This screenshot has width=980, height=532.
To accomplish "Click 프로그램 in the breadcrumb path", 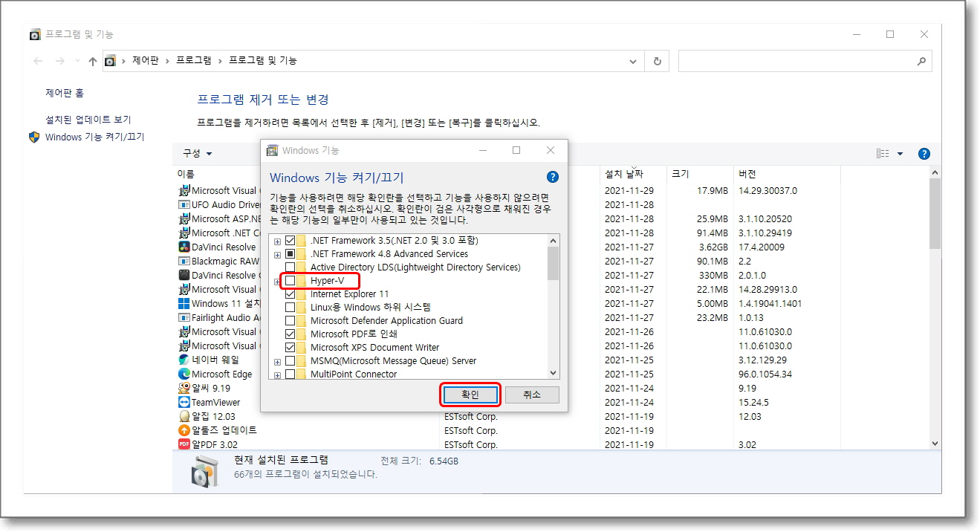I will [x=194, y=61].
